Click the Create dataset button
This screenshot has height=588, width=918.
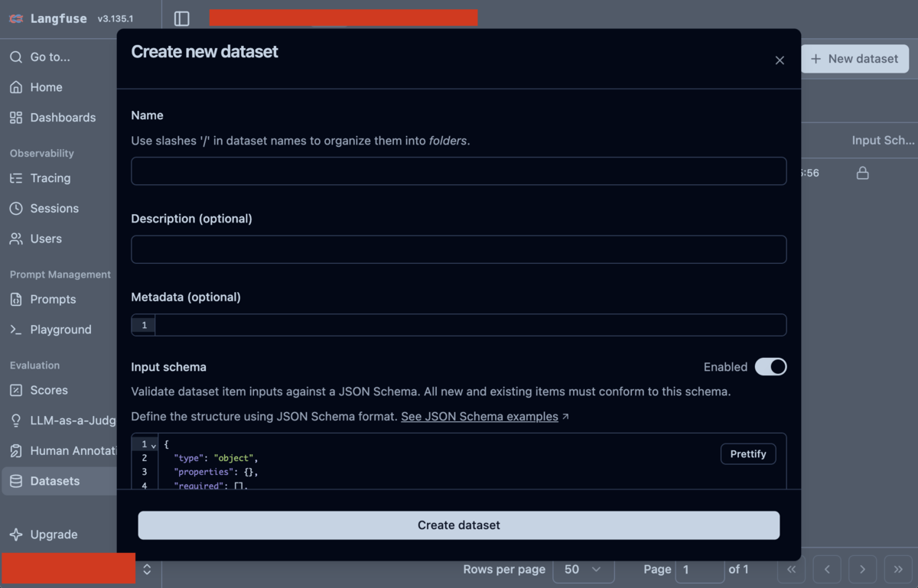459,525
